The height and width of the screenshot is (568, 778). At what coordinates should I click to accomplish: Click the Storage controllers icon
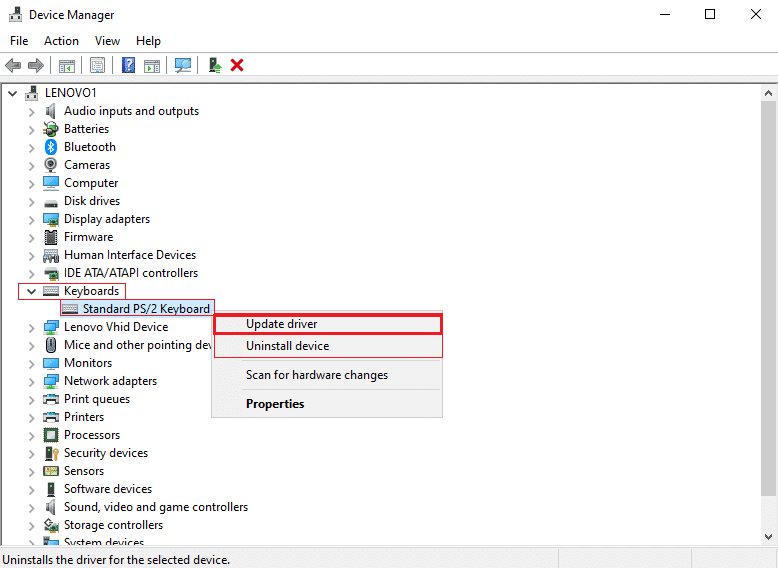pos(51,525)
